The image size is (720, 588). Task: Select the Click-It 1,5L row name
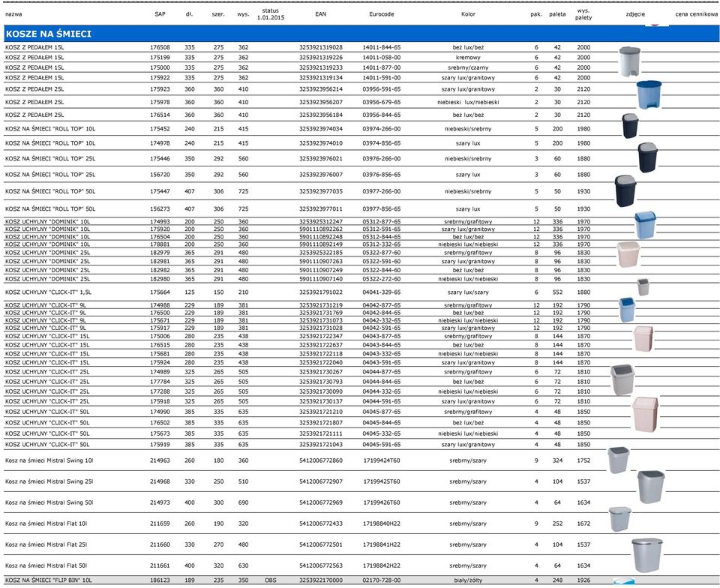[x=48, y=292]
